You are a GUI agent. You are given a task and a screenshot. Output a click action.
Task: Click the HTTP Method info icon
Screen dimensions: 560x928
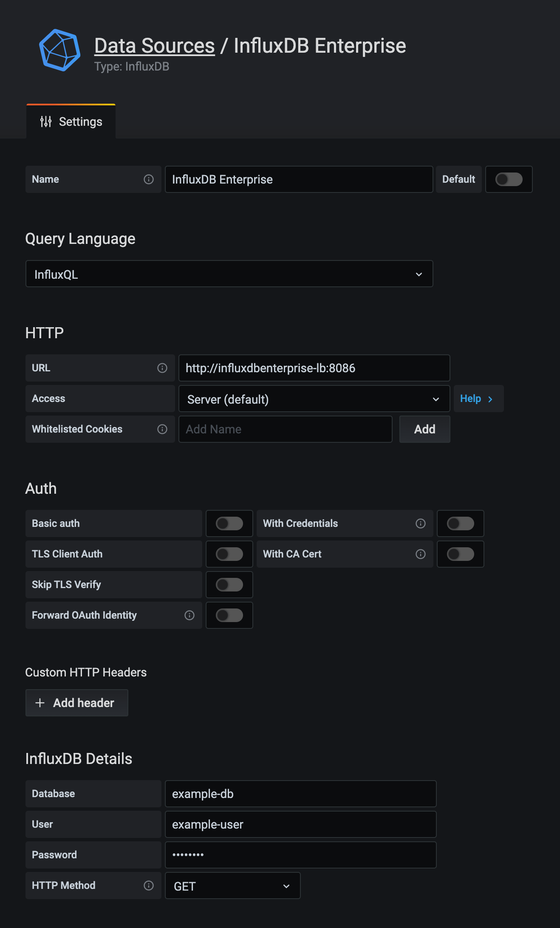point(149,886)
